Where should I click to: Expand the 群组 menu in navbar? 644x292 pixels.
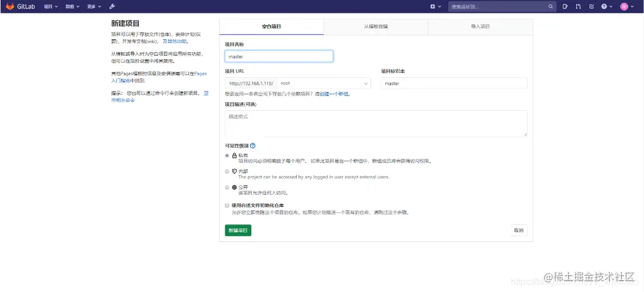pyautogui.click(x=72, y=7)
